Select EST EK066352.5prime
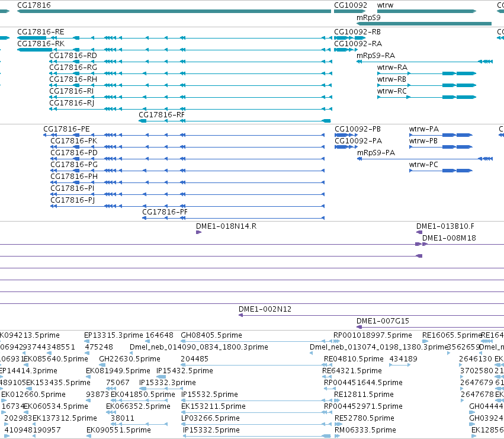The height and width of the screenshot is (439, 504). 138,407
